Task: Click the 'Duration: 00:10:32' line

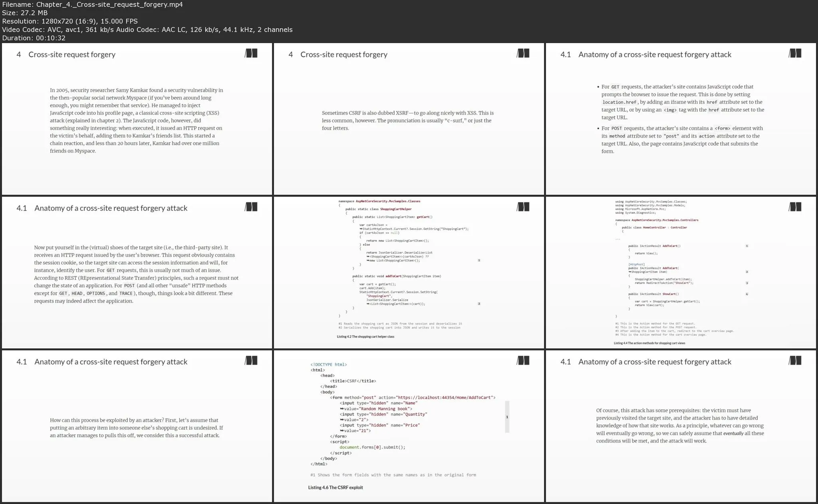Action: [34, 38]
